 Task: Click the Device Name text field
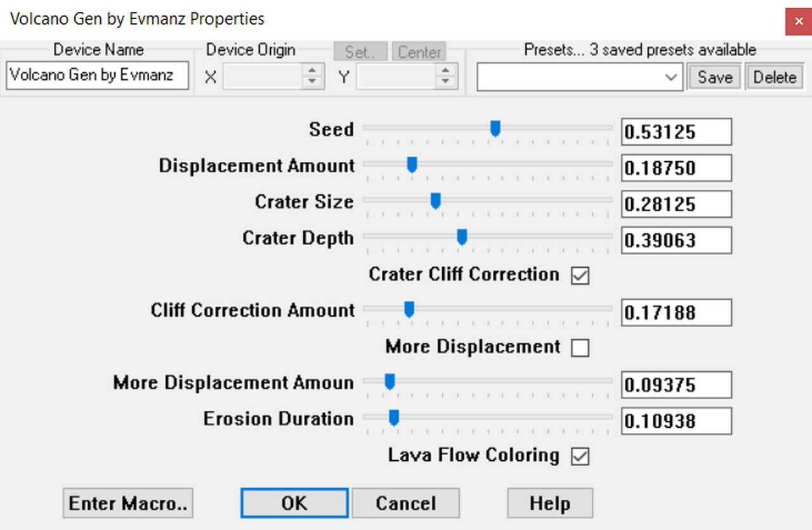[97, 75]
